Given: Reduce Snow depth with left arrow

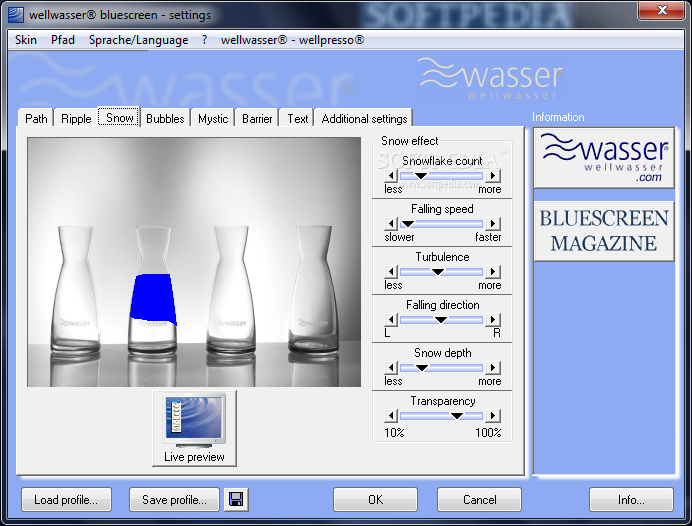Looking at the screenshot, I should pos(391,368).
